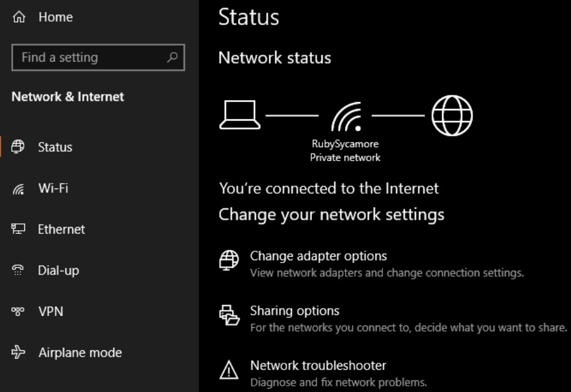Image resolution: width=571 pixels, height=392 pixels.
Task: Click the Airplane mode plane icon
Action: click(18, 352)
